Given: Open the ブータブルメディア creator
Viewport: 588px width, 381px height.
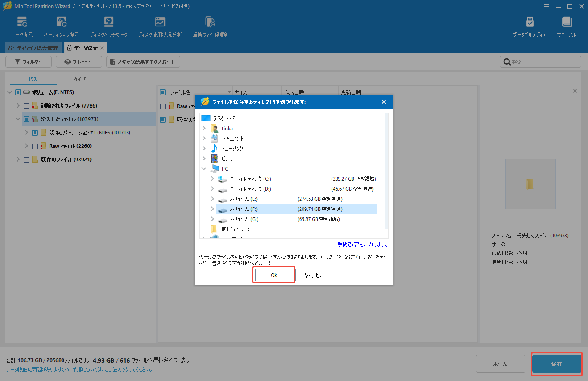Looking at the screenshot, I should pos(530,25).
